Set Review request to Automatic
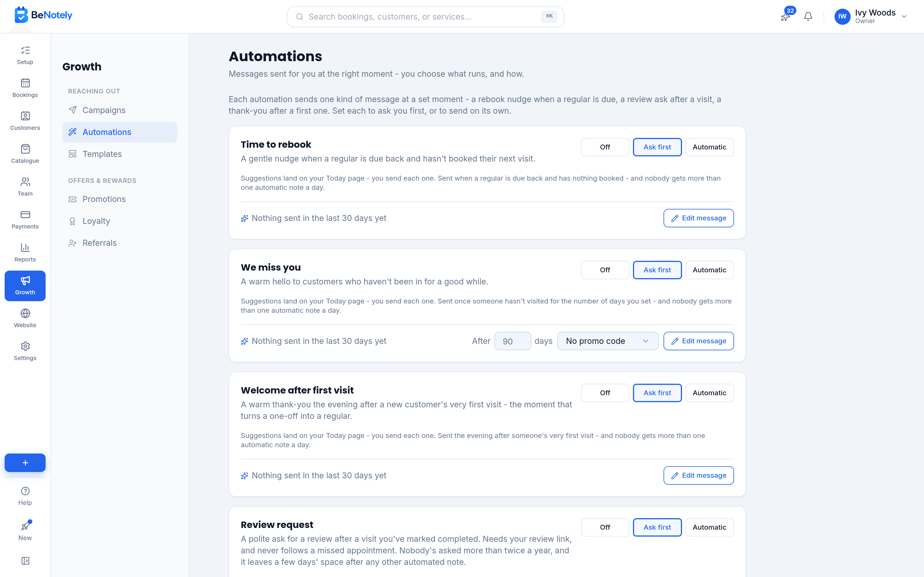Image resolution: width=924 pixels, height=577 pixels. pyautogui.click(x=709, y=527)
